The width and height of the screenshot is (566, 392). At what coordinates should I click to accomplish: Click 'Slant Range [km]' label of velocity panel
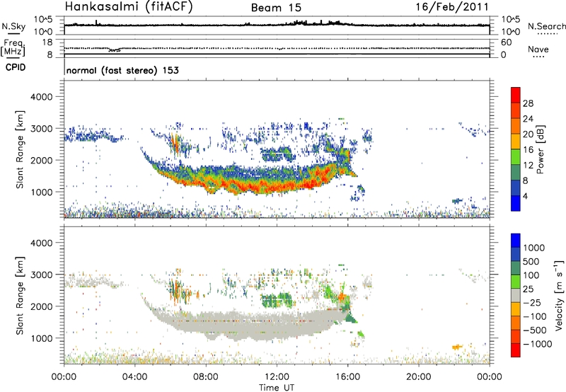pos(20,295)
